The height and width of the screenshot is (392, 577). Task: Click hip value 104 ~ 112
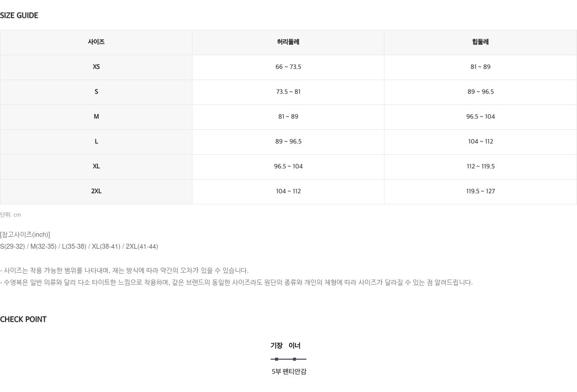(x=480, y=141)
